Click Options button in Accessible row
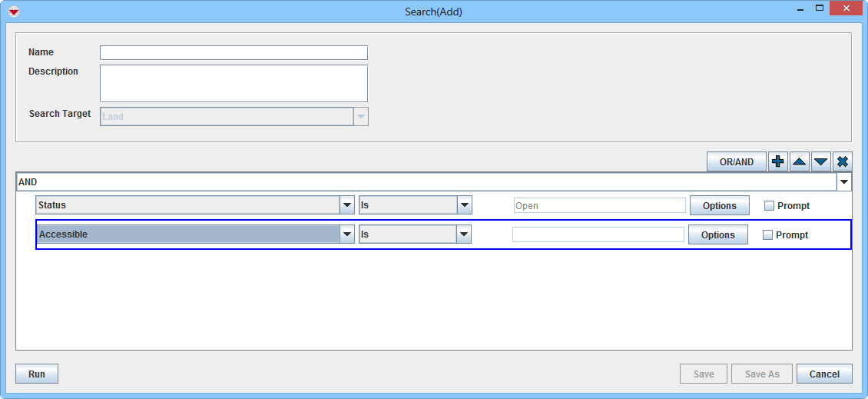Screen dimensions: 868x399 (x=717, y=235)
